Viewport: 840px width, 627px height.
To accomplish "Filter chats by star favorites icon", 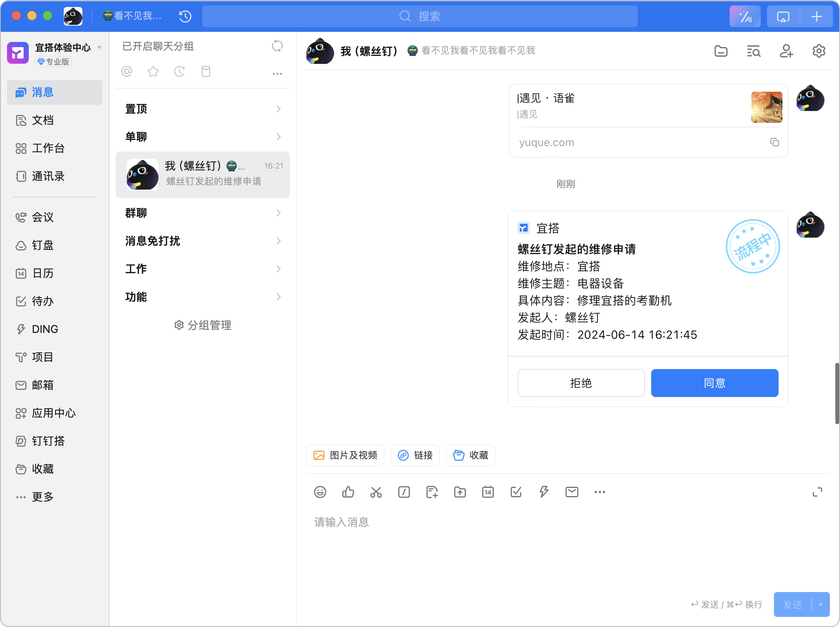I will coord(153,71).
